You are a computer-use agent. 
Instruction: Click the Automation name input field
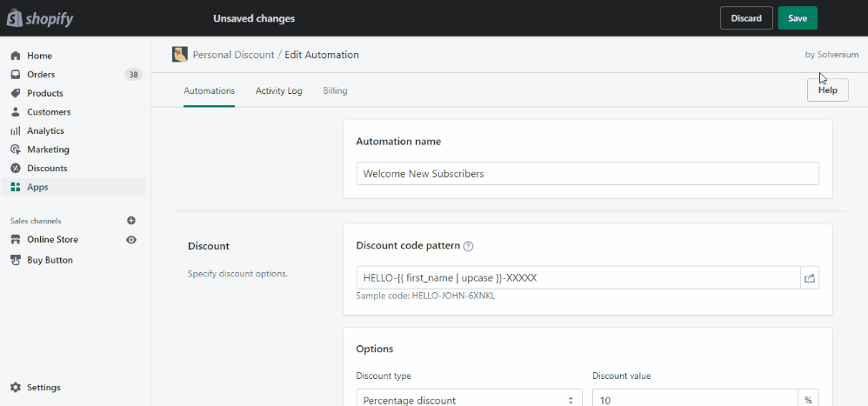click(x=587, y=174)
